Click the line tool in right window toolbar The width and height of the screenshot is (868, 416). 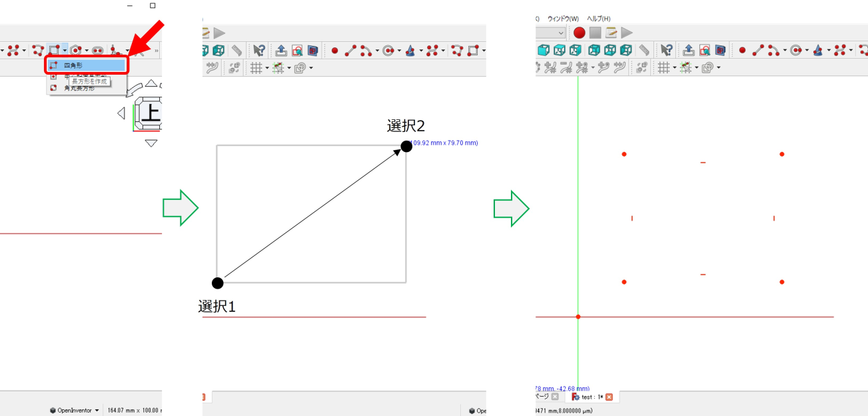click(x=759, y=50)
